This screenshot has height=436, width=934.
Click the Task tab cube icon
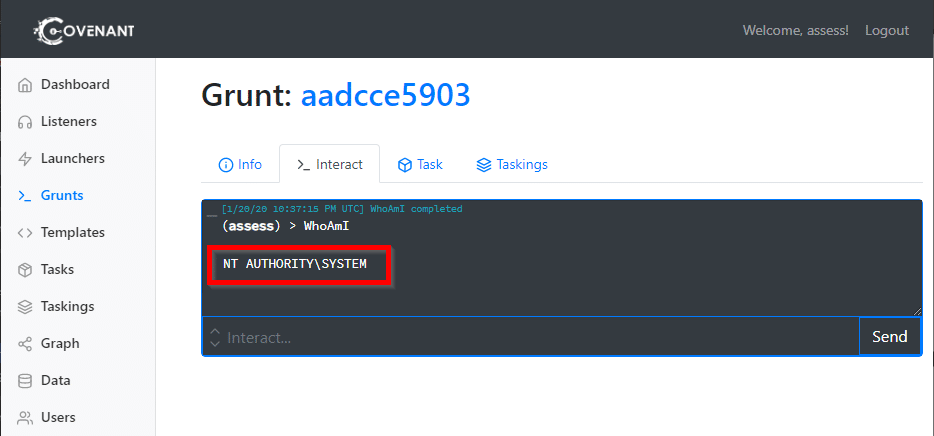click(405, 165)
